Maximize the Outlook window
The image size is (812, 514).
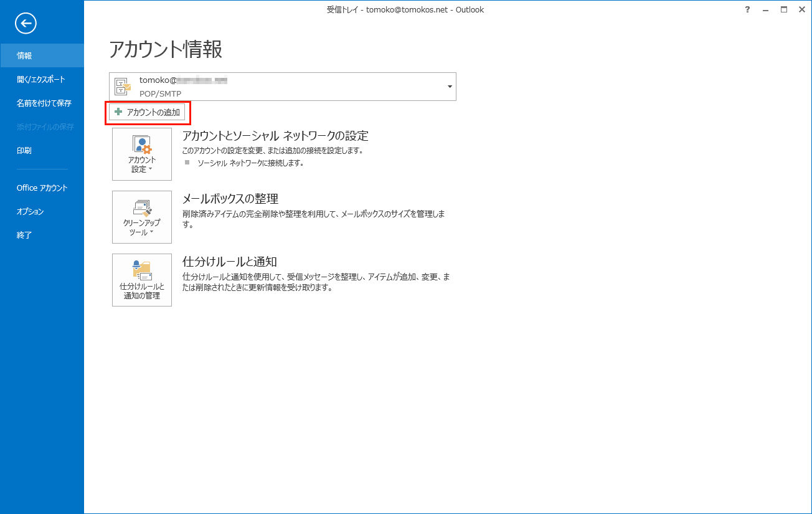[784, 9]
